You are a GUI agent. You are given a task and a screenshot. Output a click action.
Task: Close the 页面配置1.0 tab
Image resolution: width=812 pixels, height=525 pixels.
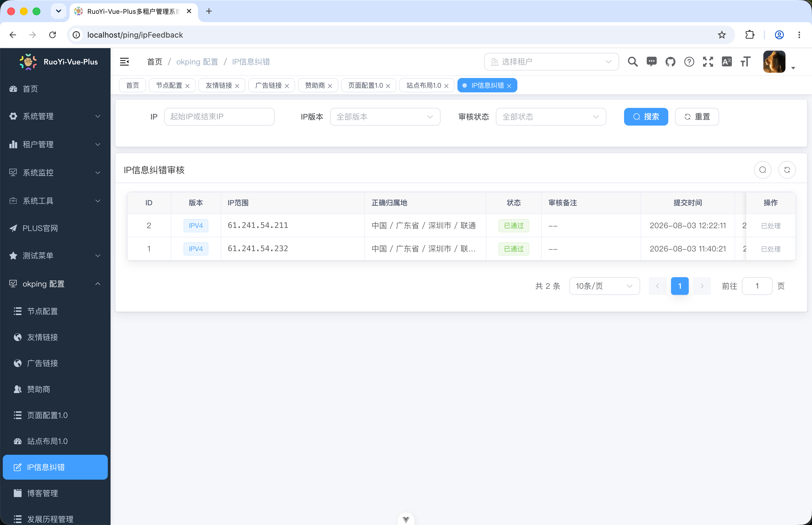coord(388,86)
